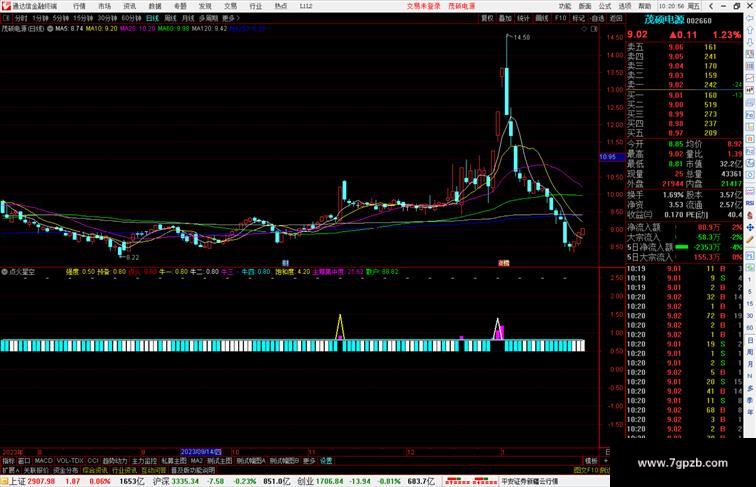Viewport: 756px width, 487px height.
Task: Open the 资金分布 tab
Action: (x=66, y=470)
